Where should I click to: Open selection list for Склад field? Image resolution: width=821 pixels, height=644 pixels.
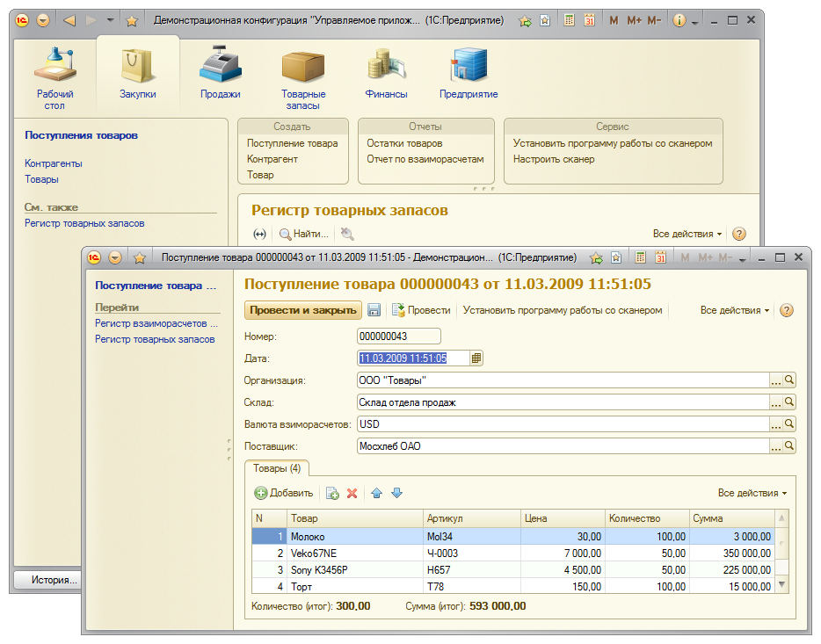(775, 402)
